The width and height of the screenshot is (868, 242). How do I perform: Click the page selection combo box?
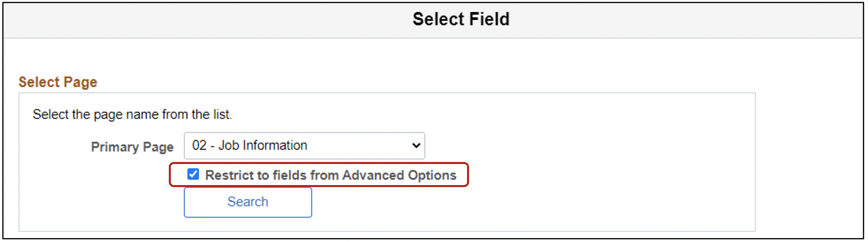point(304,146)
